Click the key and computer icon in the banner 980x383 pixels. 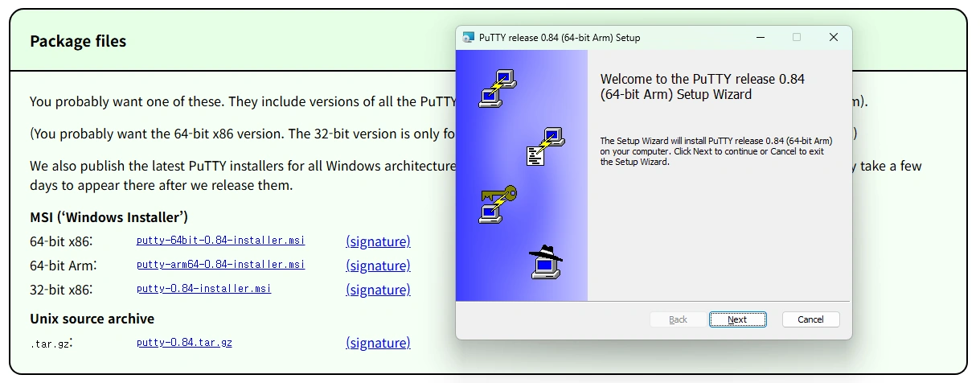pyautogui.click(x=498, y=204)
